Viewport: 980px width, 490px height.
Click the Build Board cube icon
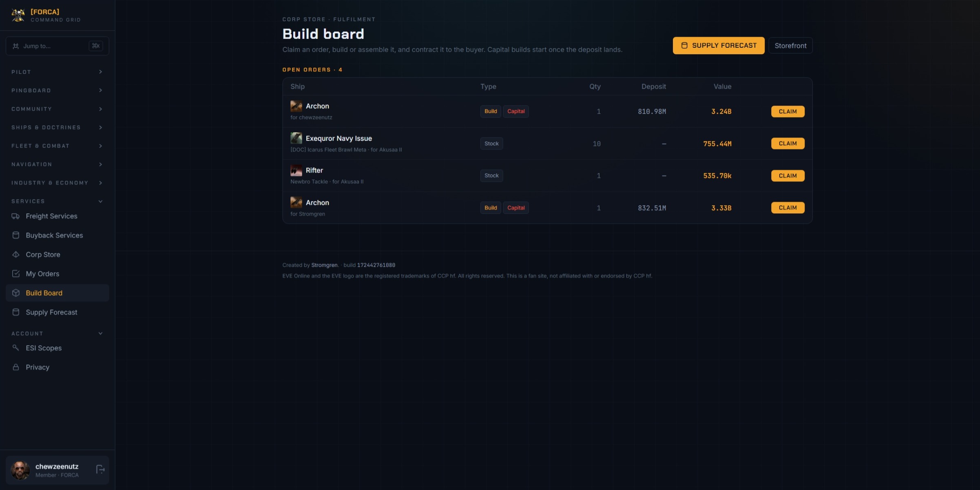[15, 293]
